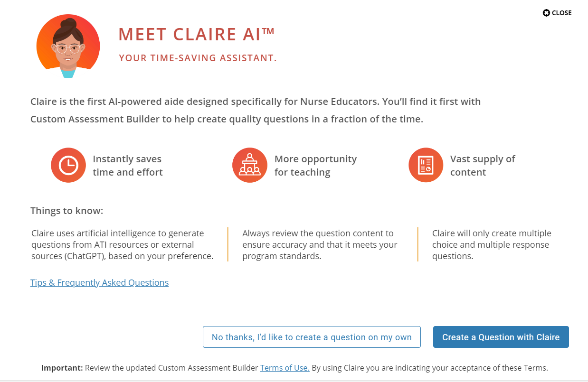The height and width of the screenshot is (382, 588).
Task: Select the figure-group icon above teaching text
Action: tap(250, 165)
